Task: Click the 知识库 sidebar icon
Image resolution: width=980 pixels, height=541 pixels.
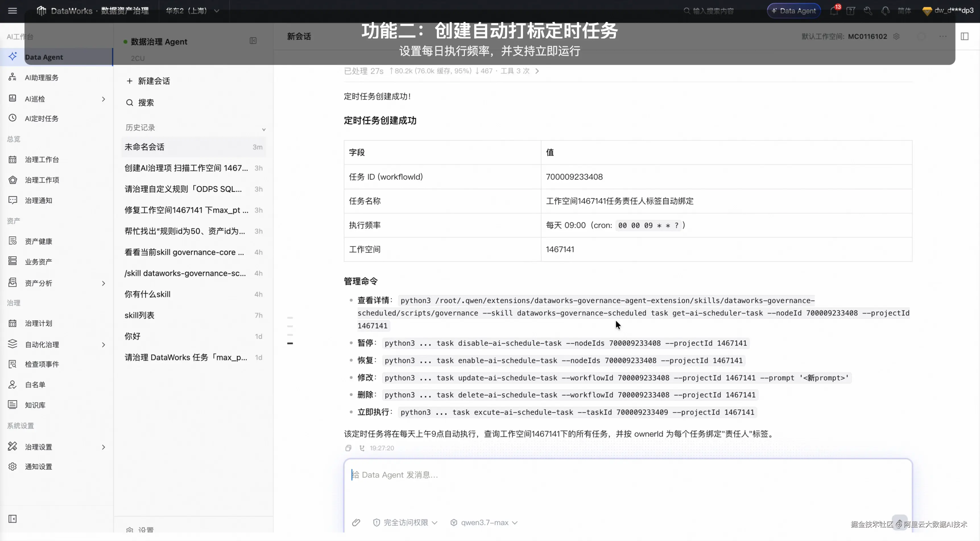Action: pyautogui.click(x=13, y=405)
